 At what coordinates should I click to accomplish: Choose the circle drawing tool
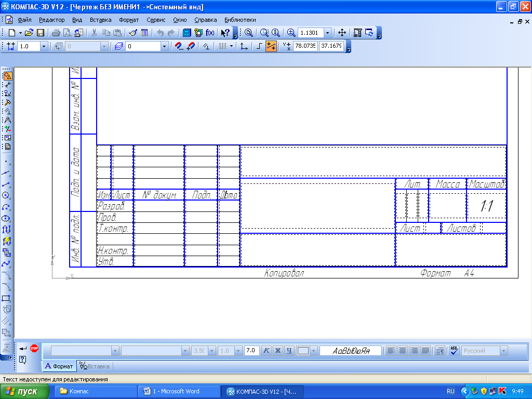6,195
